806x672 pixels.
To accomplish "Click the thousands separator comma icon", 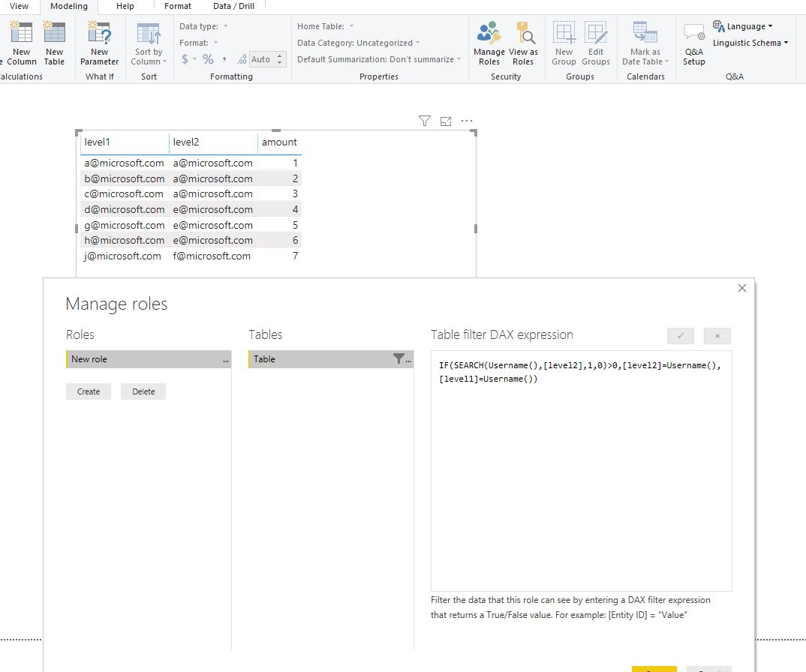I will (x=224, y=59).
